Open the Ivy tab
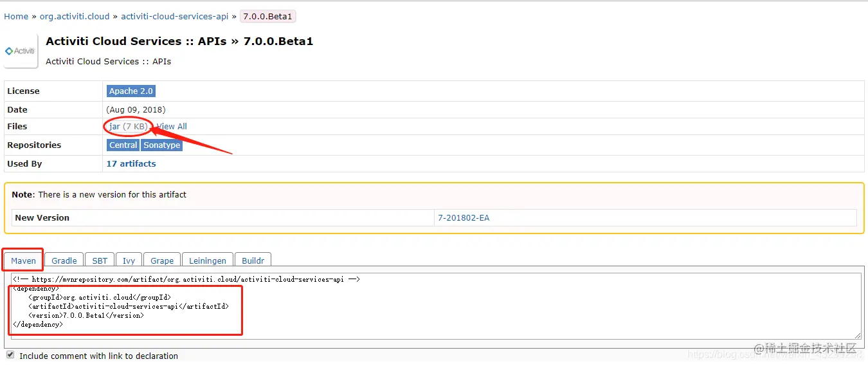The width and height of the screenshot is (868, 366). (x=129, y=261)
